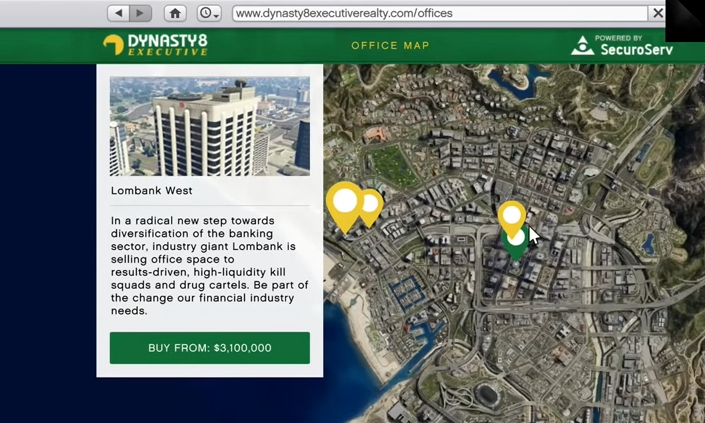Select the green office pin in downtown

516,246
